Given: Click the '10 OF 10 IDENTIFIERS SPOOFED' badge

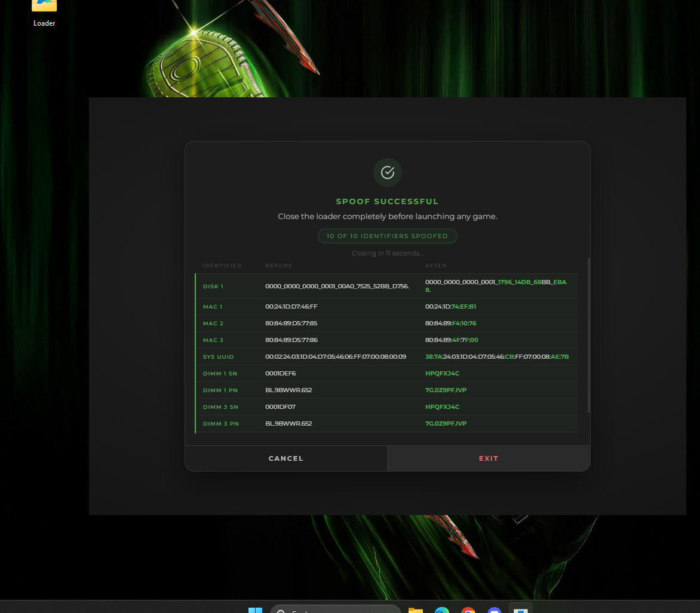Looking at the screenshot, I should (388, 236).
